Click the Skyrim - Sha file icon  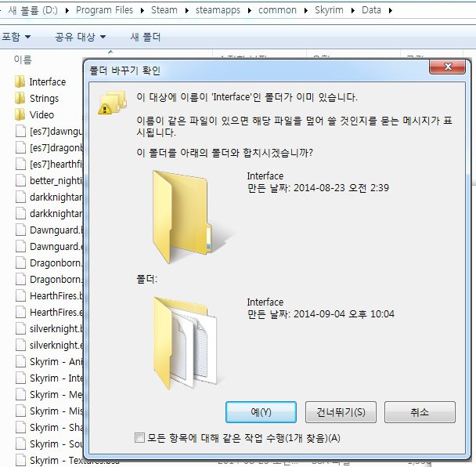tap(20, 427)
